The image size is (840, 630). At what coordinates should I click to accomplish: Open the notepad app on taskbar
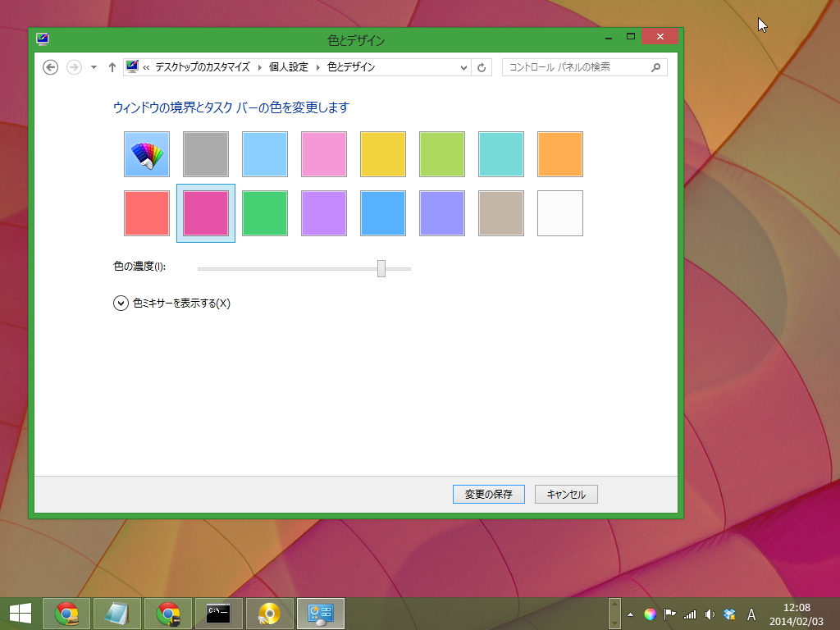(x=117, y=614)
